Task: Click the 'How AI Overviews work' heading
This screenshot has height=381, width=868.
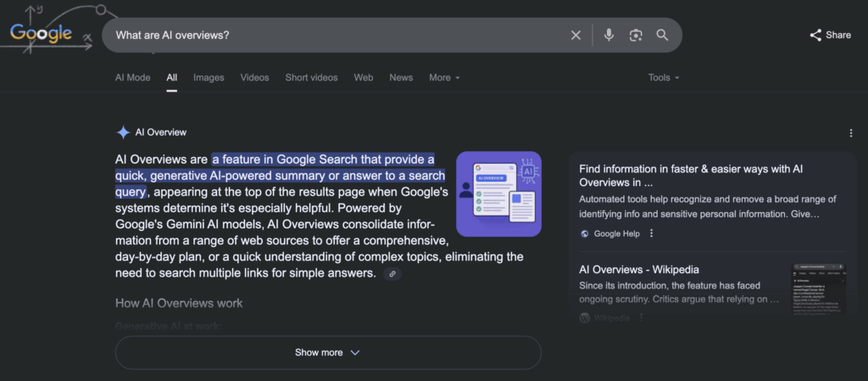Action: 179,303
